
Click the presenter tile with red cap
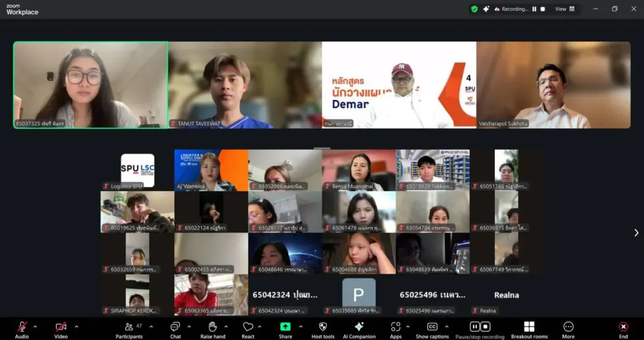[x=399, y=85]
